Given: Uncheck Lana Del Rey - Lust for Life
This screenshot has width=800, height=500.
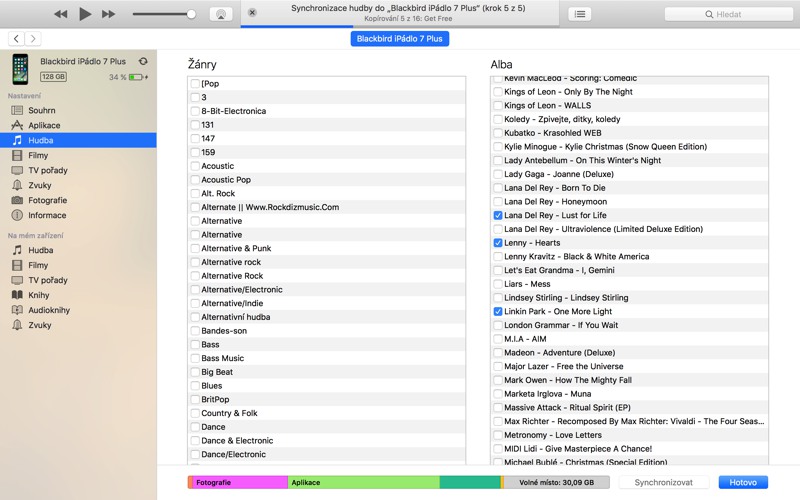Looking at the screenshot, I should 498,215.
